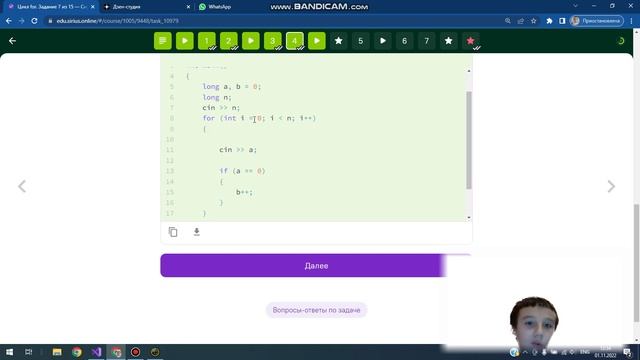640x360 pixels.
Task: Open the red star step
Action: click(x=471, y=41)
